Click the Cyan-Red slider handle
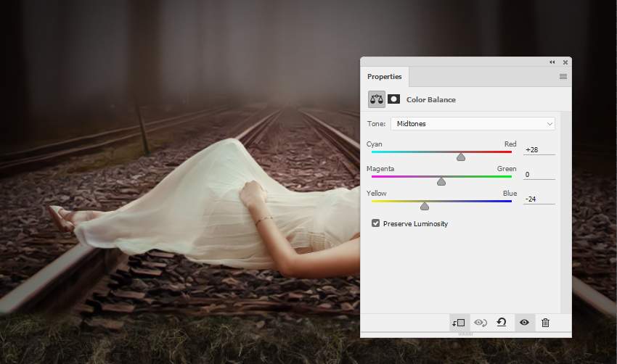Viewport: 617px width, 364px height. click(x=461, y=157)
